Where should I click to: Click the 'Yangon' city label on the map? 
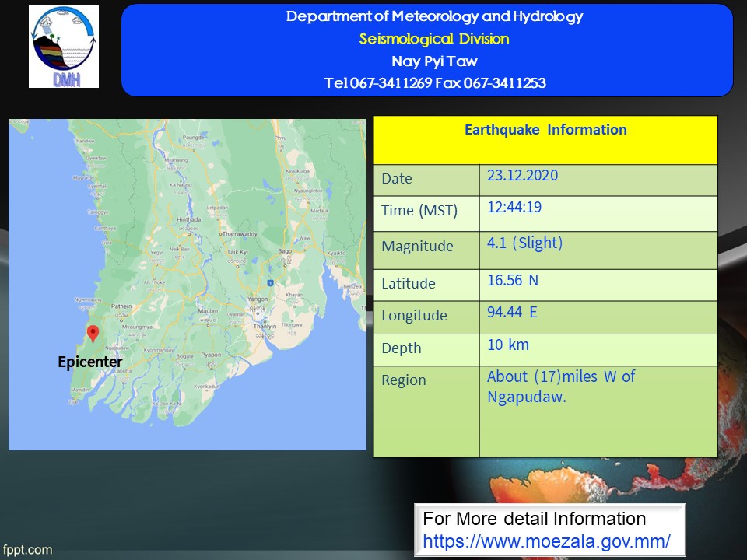258,299
